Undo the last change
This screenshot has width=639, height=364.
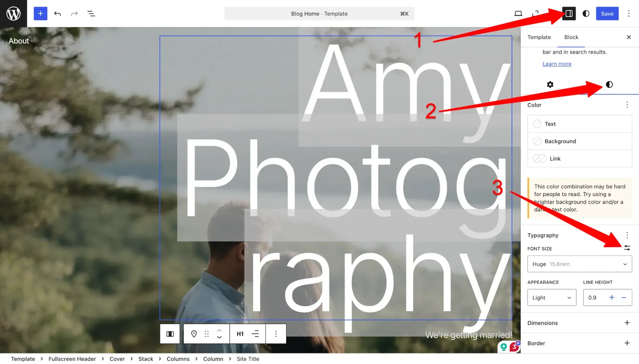click(57, 13)
